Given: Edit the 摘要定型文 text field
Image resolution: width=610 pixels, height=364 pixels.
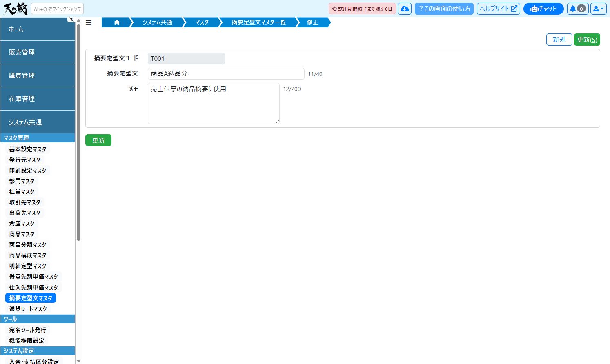Looking at the screenshot, I should pos(226,74).
